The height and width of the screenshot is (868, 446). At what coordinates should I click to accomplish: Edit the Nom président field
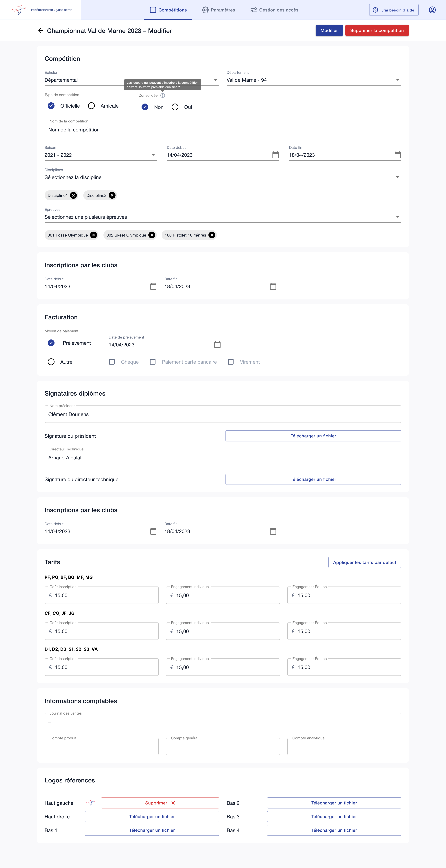tap(223, 414)
